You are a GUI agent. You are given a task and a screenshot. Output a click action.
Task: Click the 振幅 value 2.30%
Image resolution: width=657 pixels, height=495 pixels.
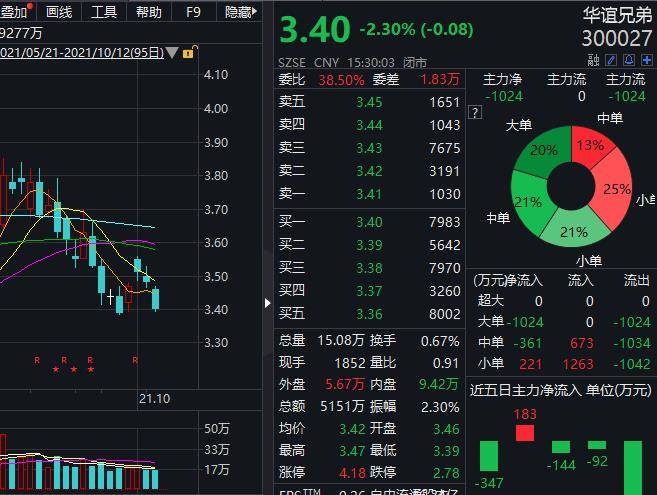click(x=440, y=407)
